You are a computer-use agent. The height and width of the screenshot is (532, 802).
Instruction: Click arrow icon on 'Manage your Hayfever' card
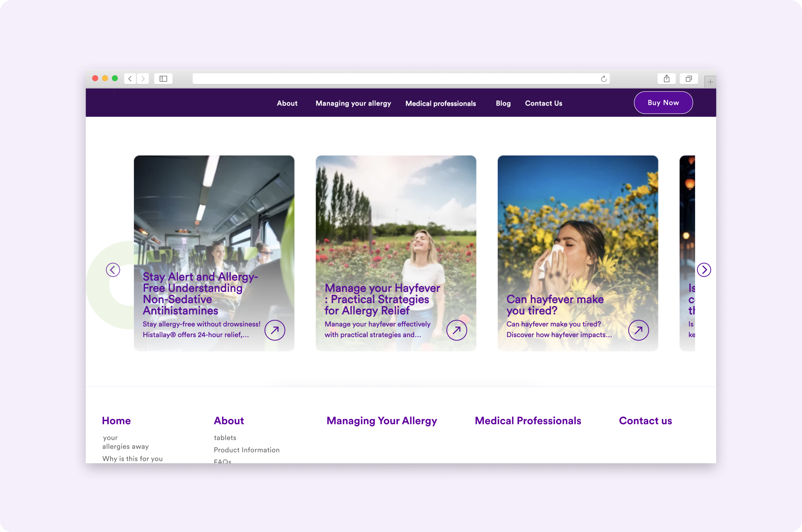(x=457, y=330)
